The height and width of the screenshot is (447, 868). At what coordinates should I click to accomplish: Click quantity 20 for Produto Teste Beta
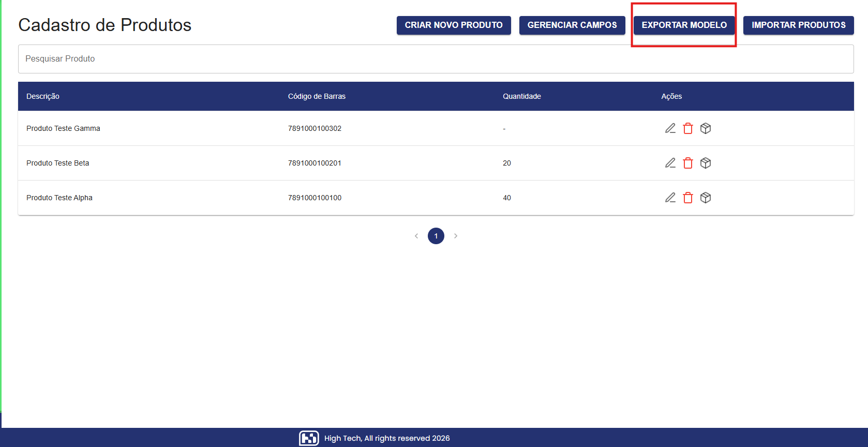(x=507, y=163)
